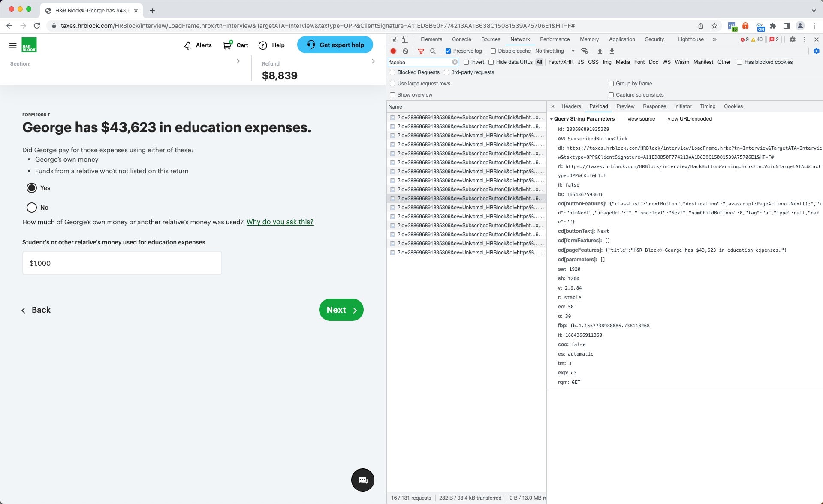Toggle the device toolbar icon
Screen dimensions: 823x504
click(x=405, y=39)
